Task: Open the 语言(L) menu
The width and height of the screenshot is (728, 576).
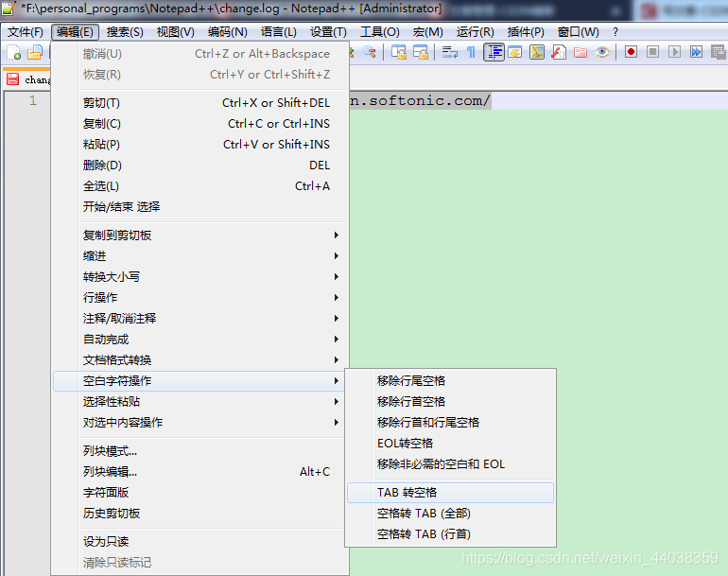Action: tap(279, 32)
